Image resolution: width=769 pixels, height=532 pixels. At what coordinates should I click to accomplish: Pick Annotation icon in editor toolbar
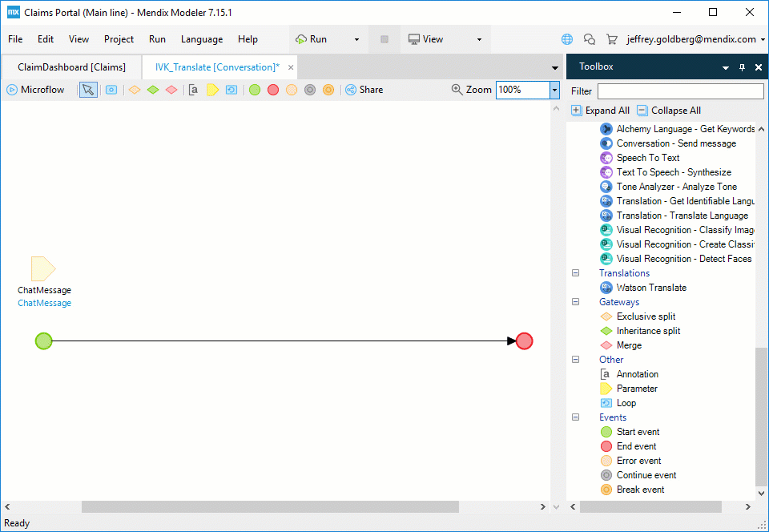click(x=194, y=90)
